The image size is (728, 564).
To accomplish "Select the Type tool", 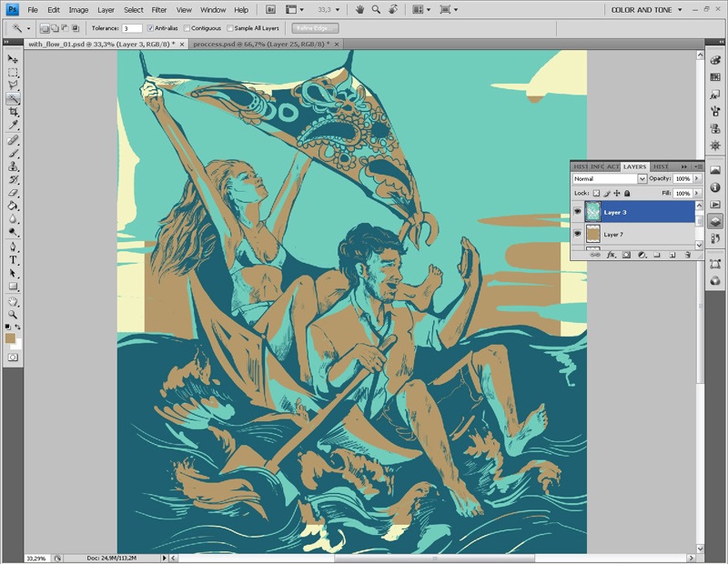I will click(13, 259).
